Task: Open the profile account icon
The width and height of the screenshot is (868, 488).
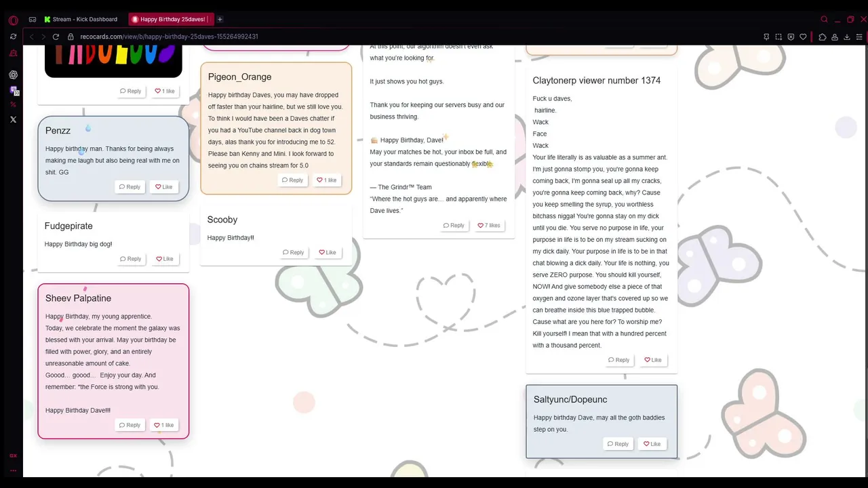Action: pyautogui.click(x=835, y=37)
